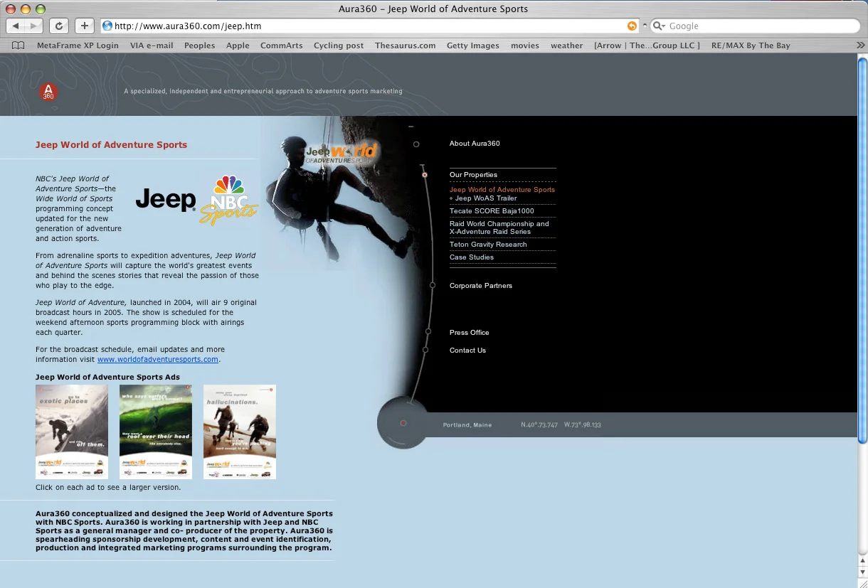
Task: Open the bookmarks library book icon
Action: (18, 46)
